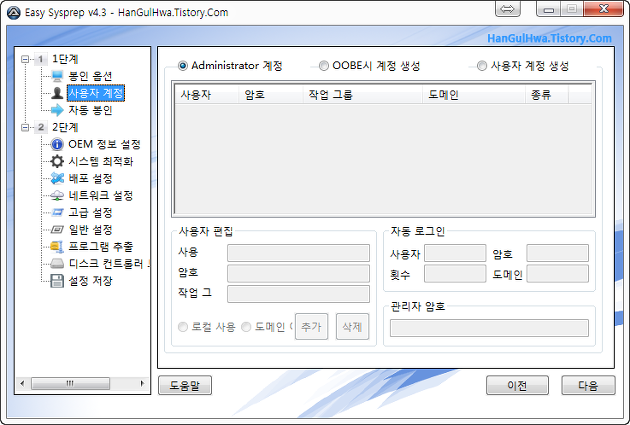
Task: Click the step 2 number icon
Action: tap(41, 127)
